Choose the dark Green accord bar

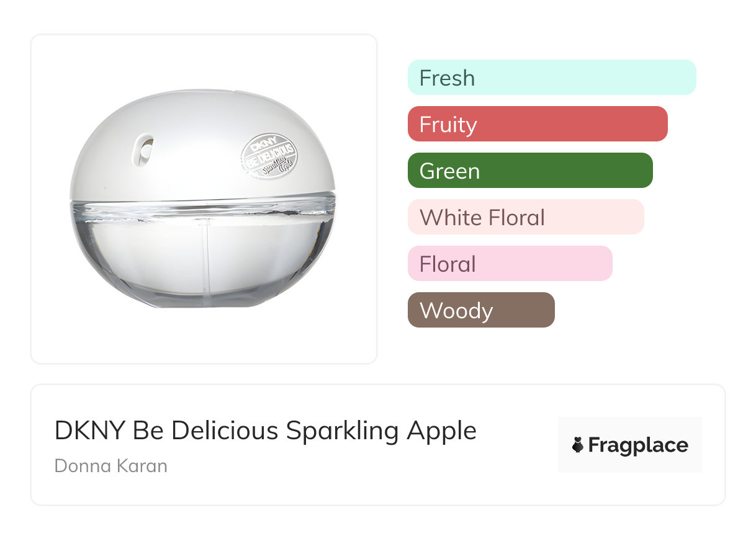tap(530, 171)
